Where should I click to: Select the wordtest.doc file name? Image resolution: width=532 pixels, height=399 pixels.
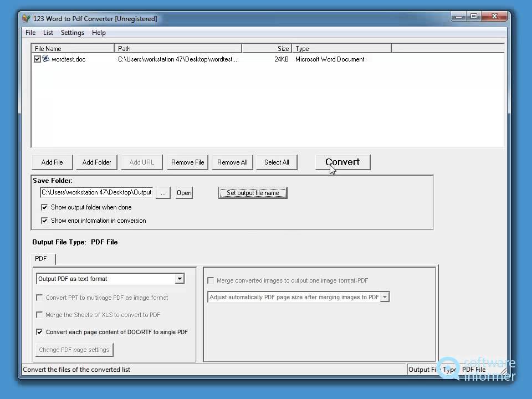68,59
